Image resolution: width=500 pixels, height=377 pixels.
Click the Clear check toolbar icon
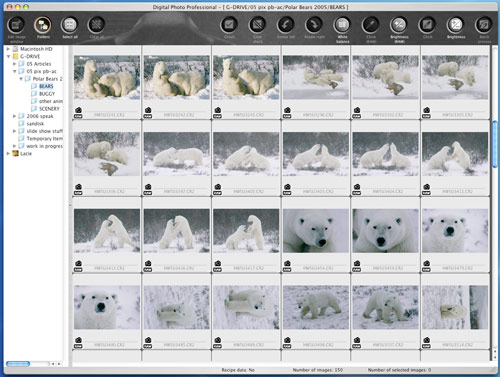pyautogui.click(x=257, y=25)
